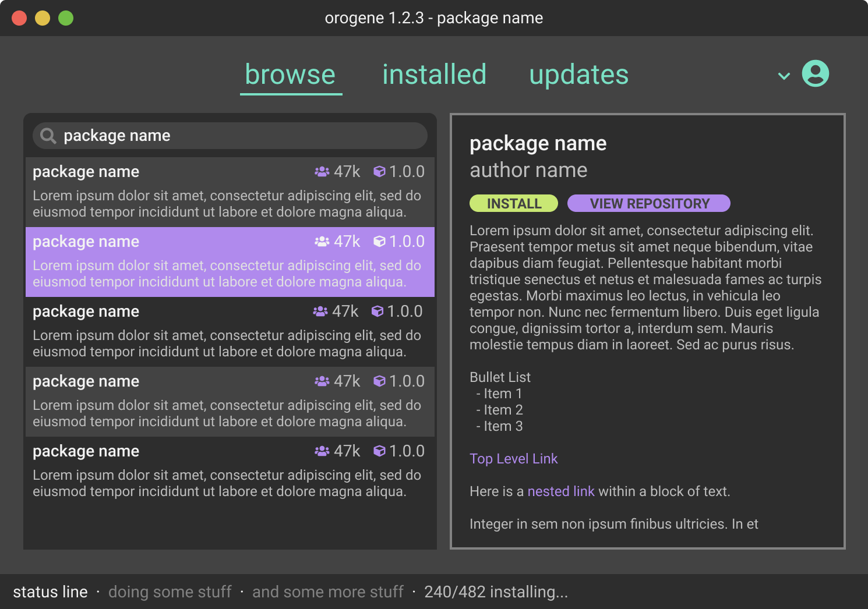This screenshot has height=609, width=868.
Task: Select the browse tab
Action: point(290,74)
